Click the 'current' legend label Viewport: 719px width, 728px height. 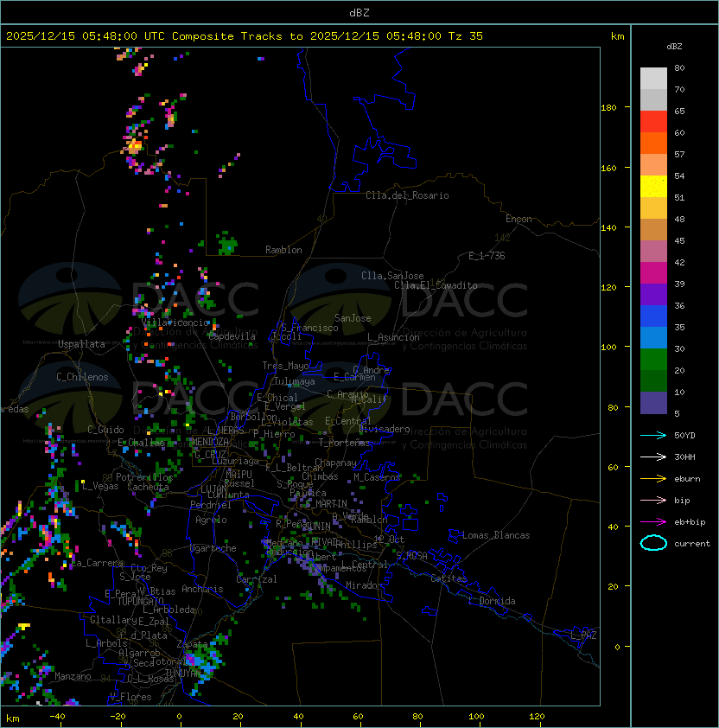click(x=692, y=544)
